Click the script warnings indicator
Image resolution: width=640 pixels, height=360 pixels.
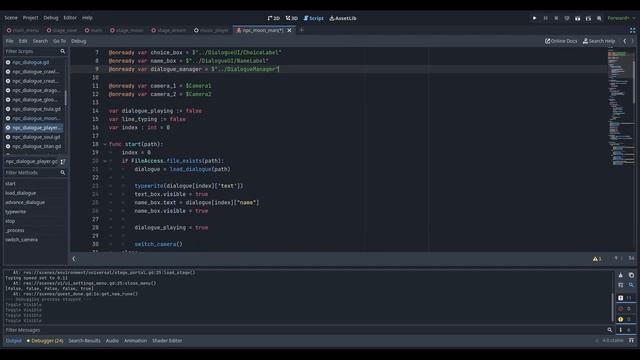tap(597, 258)
